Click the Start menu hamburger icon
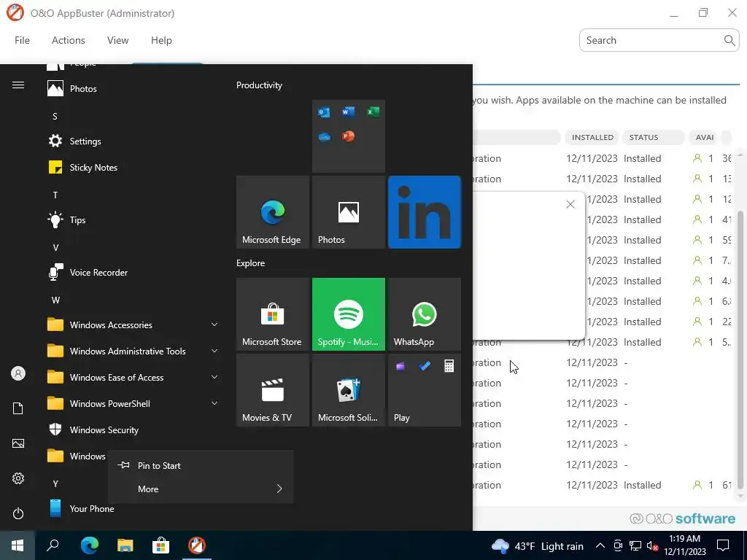 (18, 85)
